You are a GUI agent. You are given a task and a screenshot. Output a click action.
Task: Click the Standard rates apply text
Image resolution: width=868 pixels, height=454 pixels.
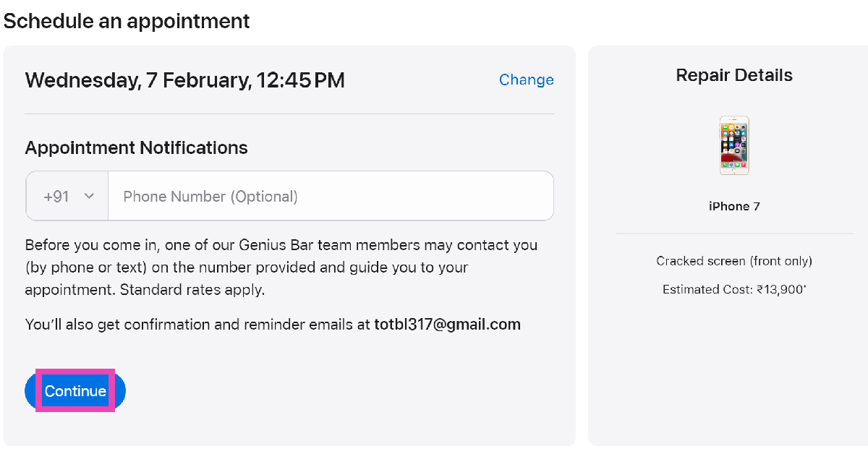click(193, 291)
